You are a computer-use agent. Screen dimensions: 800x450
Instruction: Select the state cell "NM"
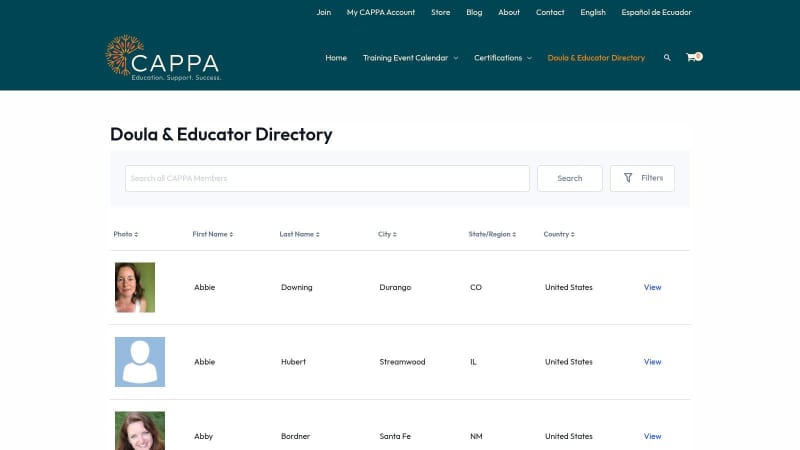pyautogui.click(x=476, y=436)
